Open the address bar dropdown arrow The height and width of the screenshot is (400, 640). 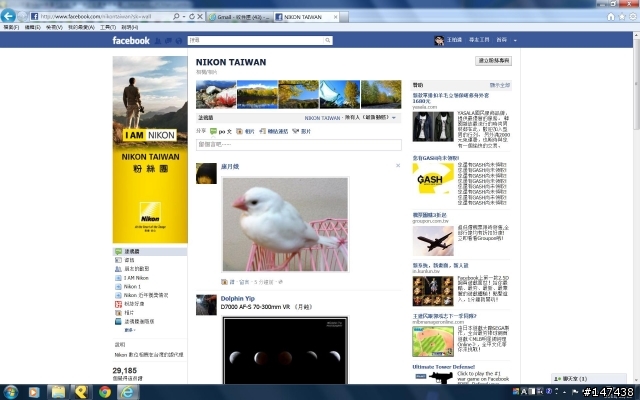pyautogui.click(x=184, y=17)
